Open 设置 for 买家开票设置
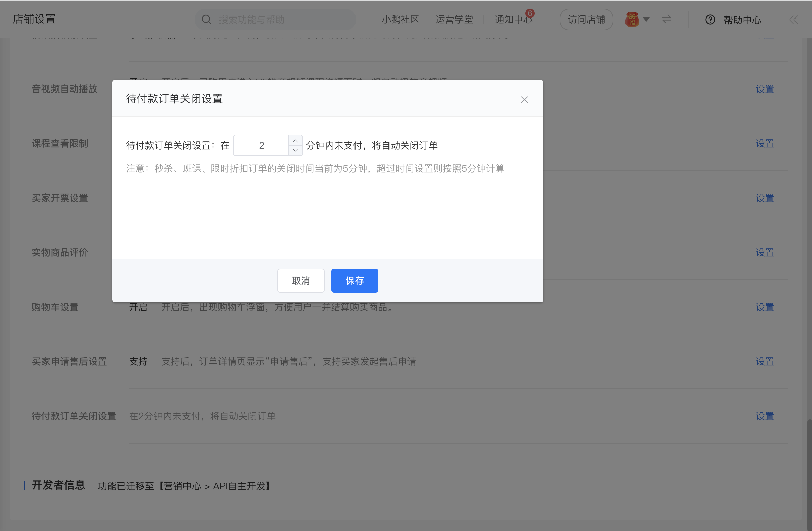Image resolution: width=812 pixels, height=531 pixels. (x=765, y=198)
